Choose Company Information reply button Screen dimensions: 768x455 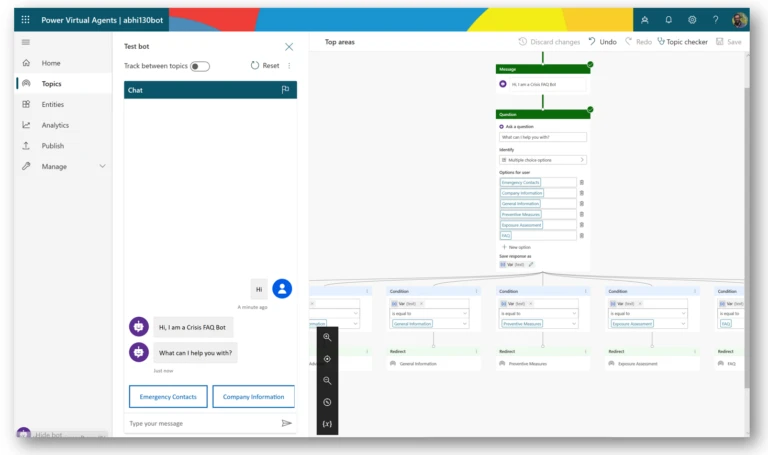pos(253,397)
